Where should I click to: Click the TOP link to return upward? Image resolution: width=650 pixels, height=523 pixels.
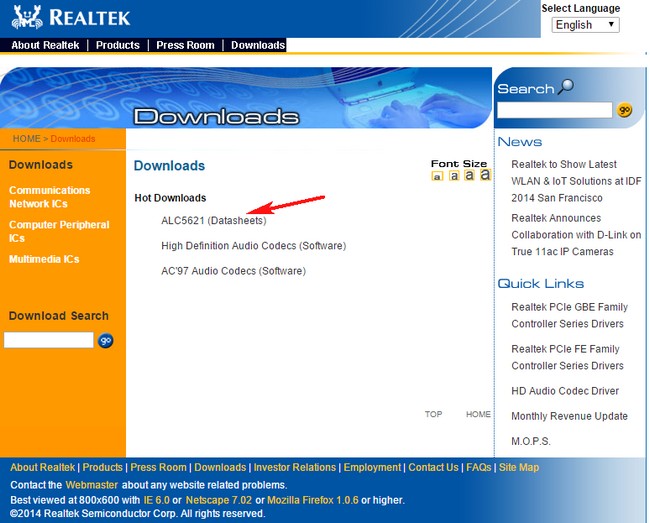[433, 414]
